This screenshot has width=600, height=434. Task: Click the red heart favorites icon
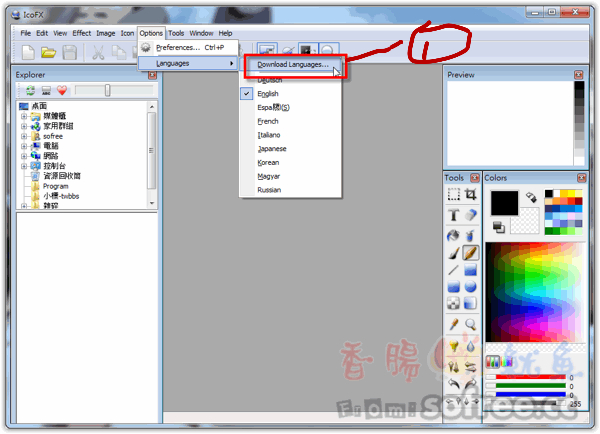[x=62, y=91]
